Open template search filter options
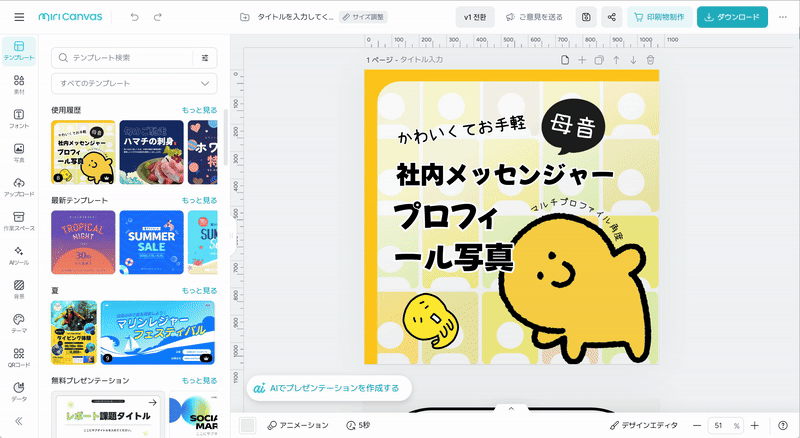Viewport: 800px width, 438px height. coord(205,58)
